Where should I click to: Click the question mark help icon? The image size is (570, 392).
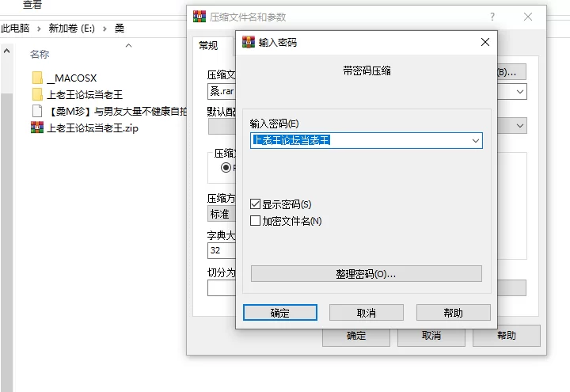492,17
